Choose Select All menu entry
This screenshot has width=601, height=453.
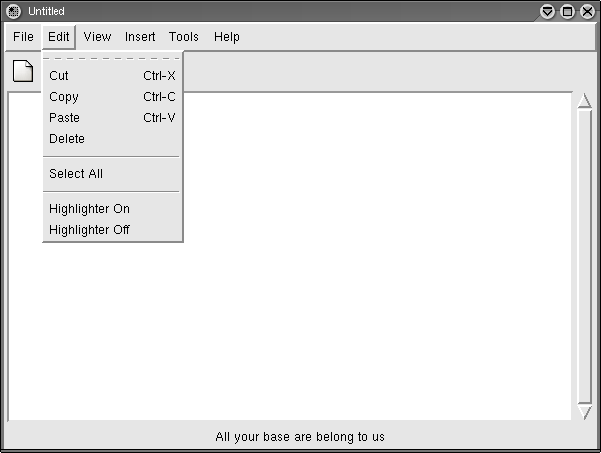[111, 174]
